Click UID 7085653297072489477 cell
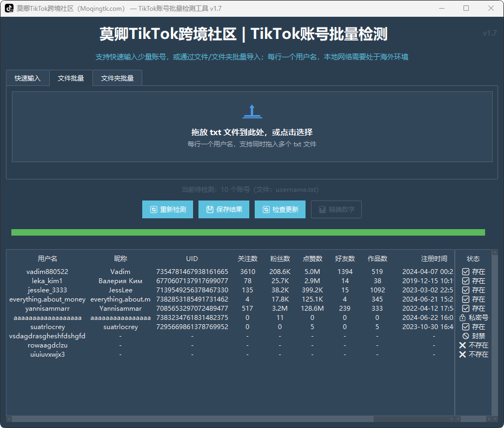The width and height of the screenshot is (504, 428). pos(192,309)
